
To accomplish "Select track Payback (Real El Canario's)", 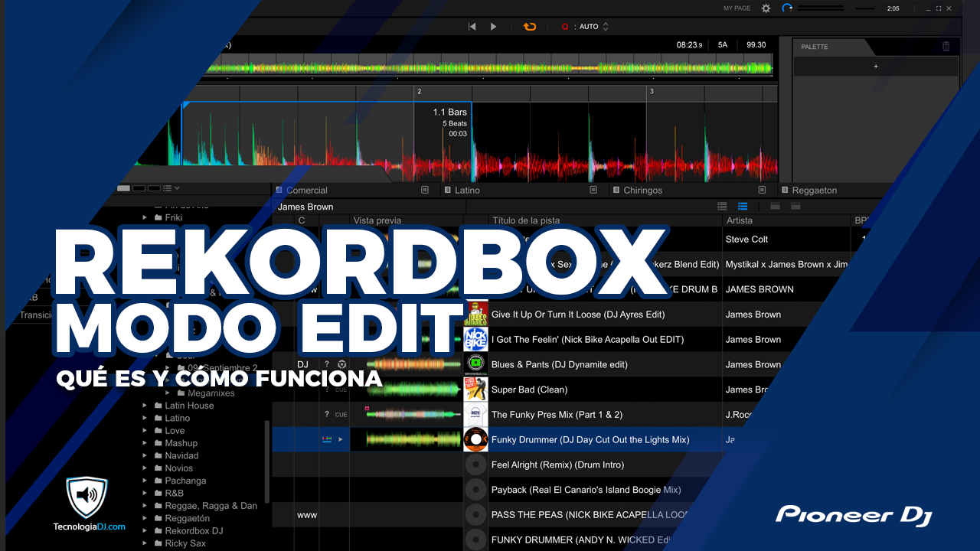I will tap(586, 490).
